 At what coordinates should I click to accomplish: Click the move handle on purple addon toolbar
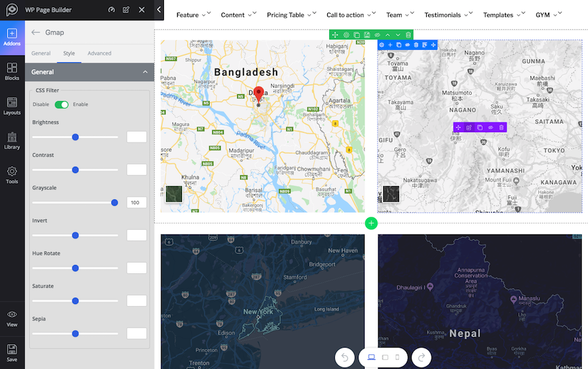(458, 127)
